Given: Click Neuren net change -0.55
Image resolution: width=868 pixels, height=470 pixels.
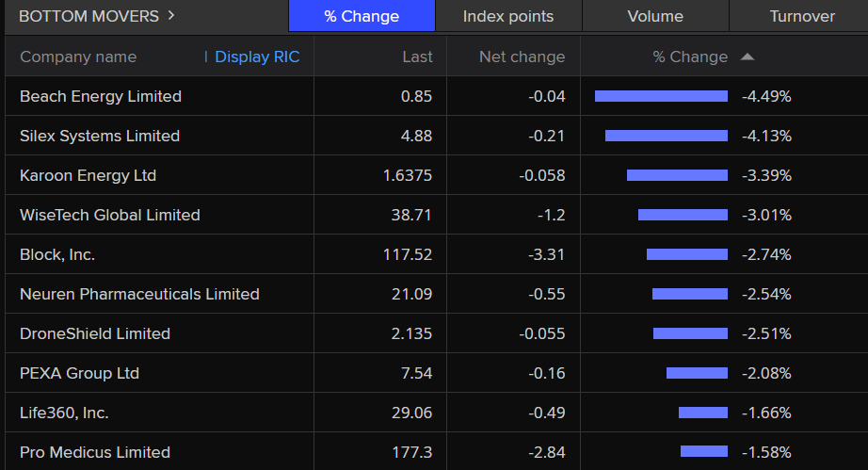Looking at the screenshot, I should click(x=546, y=294).
